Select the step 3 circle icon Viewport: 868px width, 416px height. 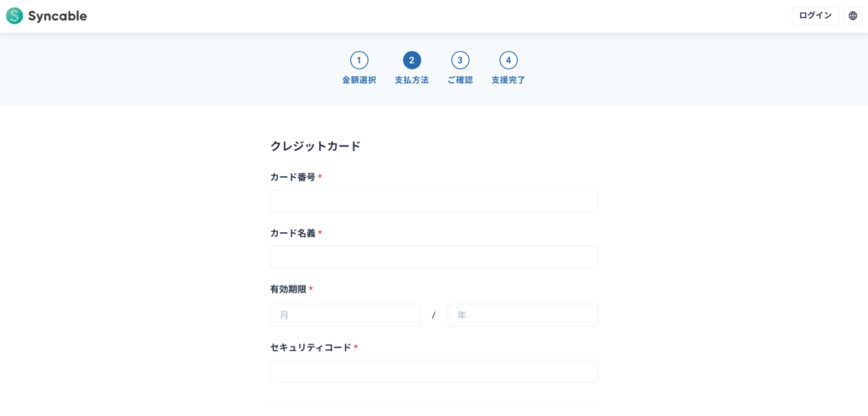click(459, 60)
